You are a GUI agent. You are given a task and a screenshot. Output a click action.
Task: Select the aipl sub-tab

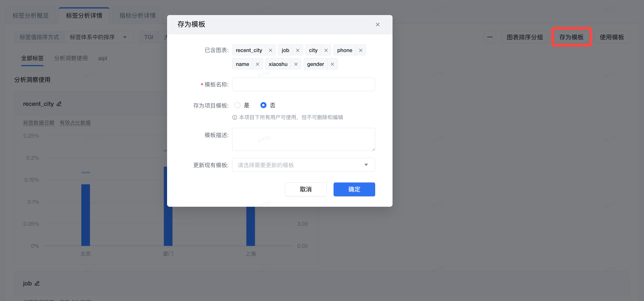pos(103,58)
